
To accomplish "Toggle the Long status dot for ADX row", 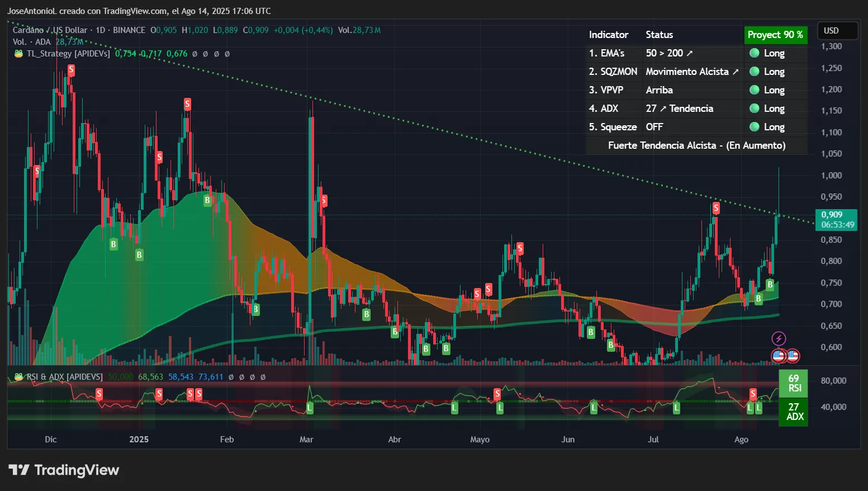I will point(755,108).
